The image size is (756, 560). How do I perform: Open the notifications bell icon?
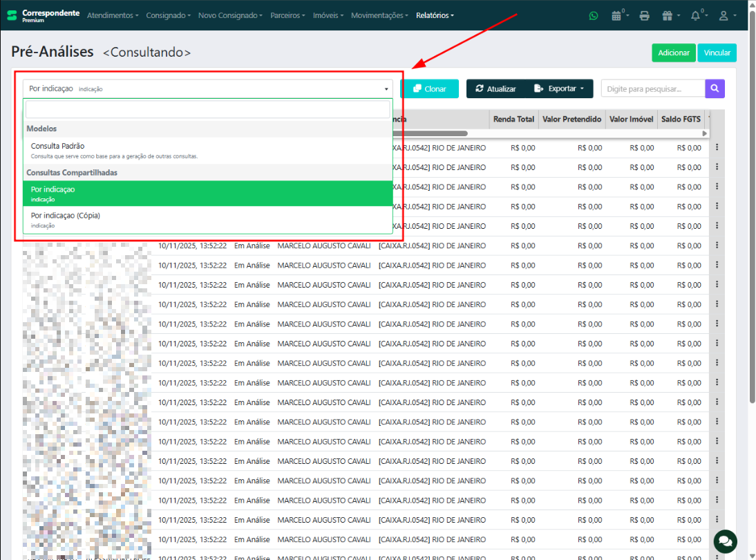pos(697,15)
